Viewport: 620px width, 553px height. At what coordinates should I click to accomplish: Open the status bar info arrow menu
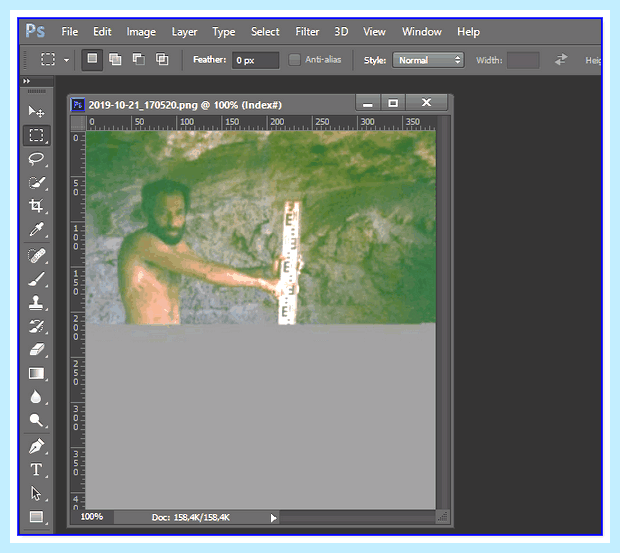tap(273, 518)
